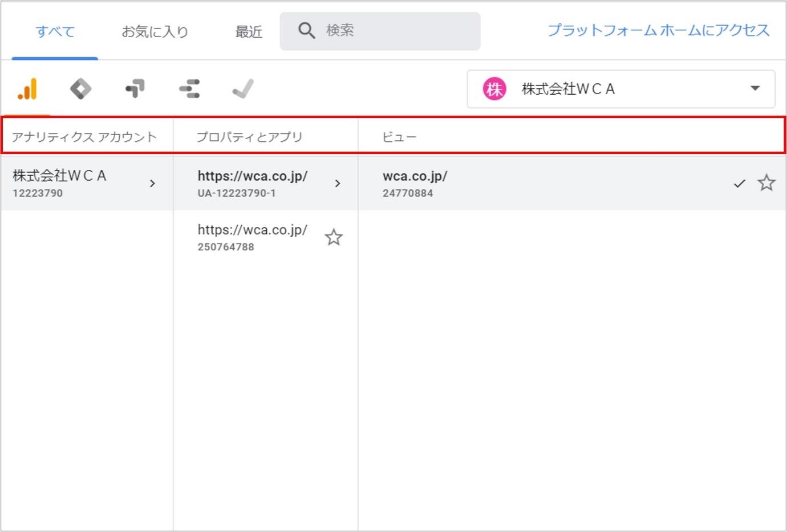Click the プロパティとアプリ column header
Viewport: 787px width, 532px height.
(x=249, y=137)
